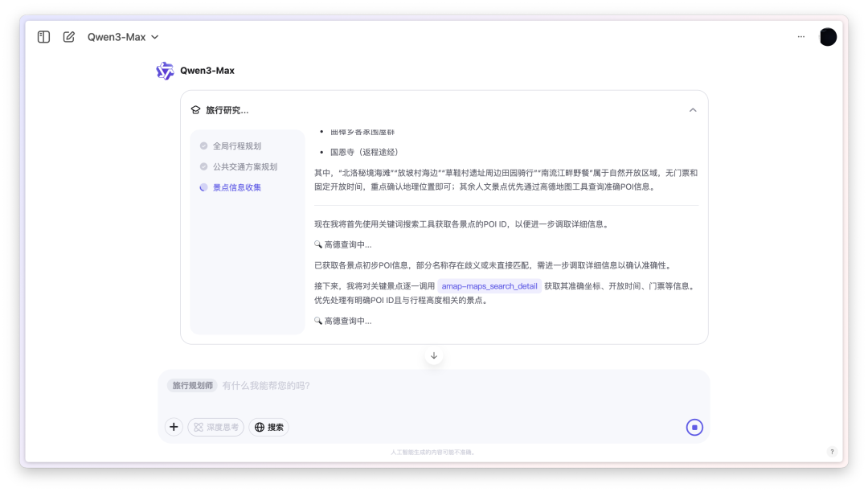Open the plus attachment button

tap(174, 427)
